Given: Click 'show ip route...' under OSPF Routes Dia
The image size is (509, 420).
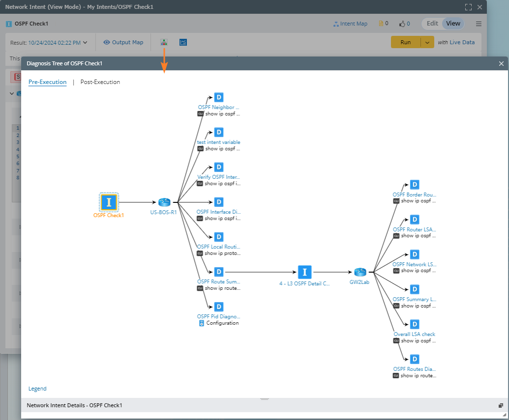Looking at the screenshot, I should tap(419, 376).
